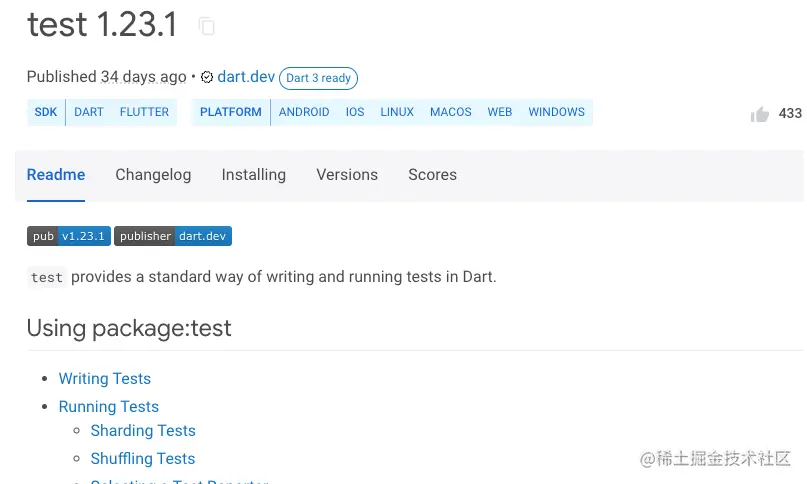The image size is (807, 484).
Task: Click the inline code word test
Action: (47, 278)
